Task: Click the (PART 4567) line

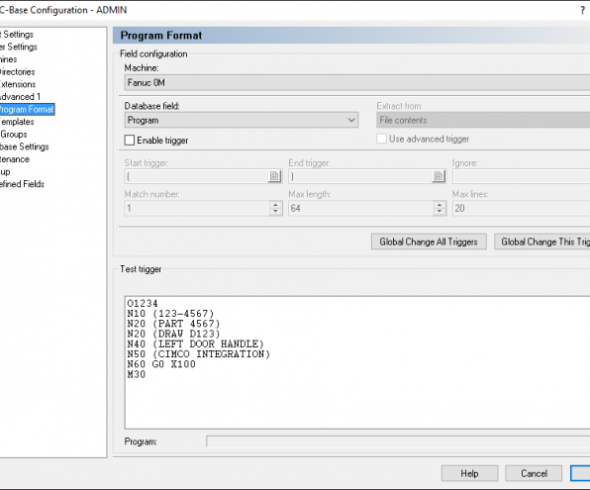Action: click(x=173, y=324)
